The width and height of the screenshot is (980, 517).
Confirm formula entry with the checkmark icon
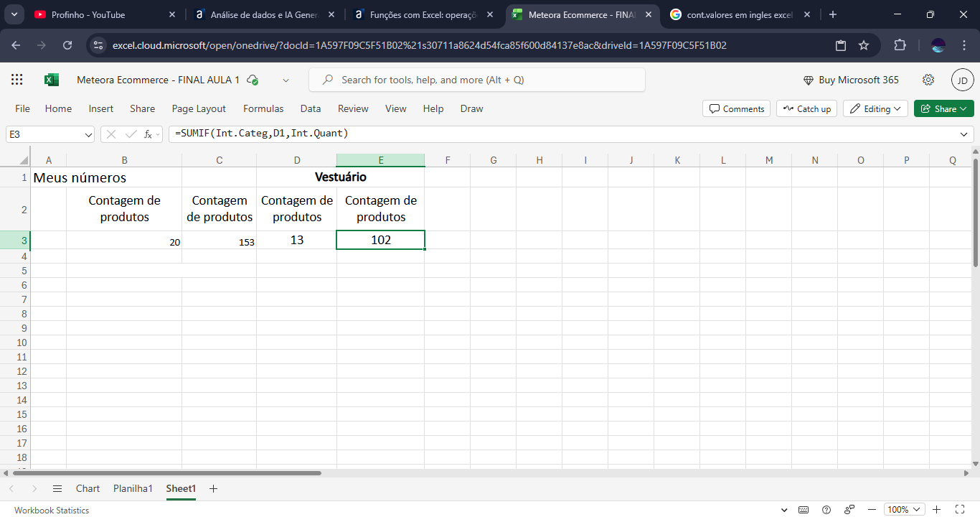point(131,134)
